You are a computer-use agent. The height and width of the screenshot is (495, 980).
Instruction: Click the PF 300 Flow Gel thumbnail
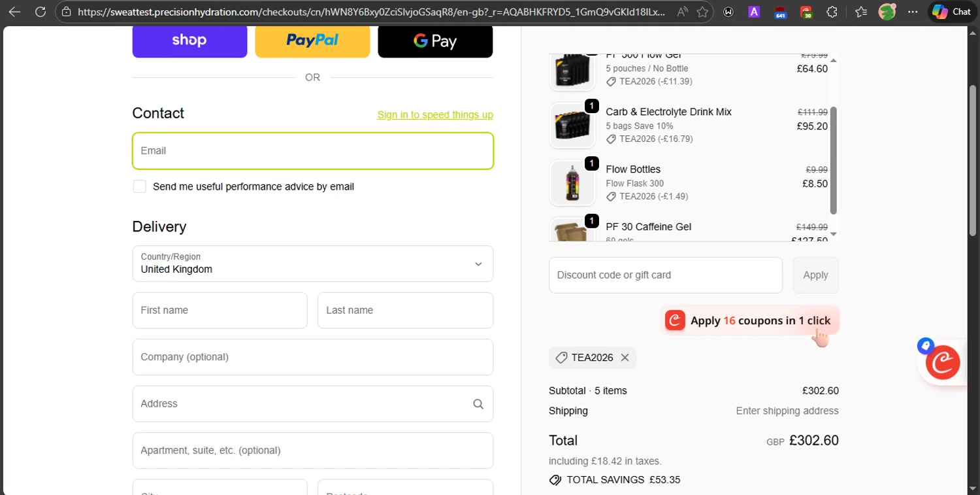click(x=573, y=71)
